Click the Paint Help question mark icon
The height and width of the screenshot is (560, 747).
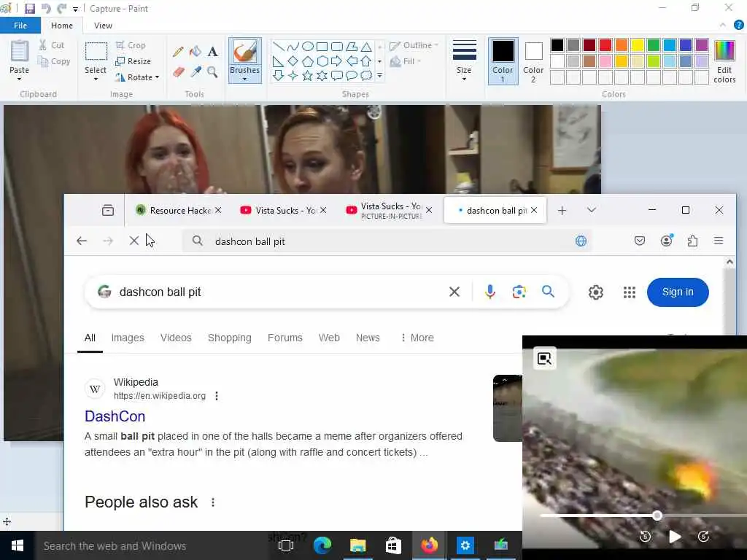tap(738, 26)
